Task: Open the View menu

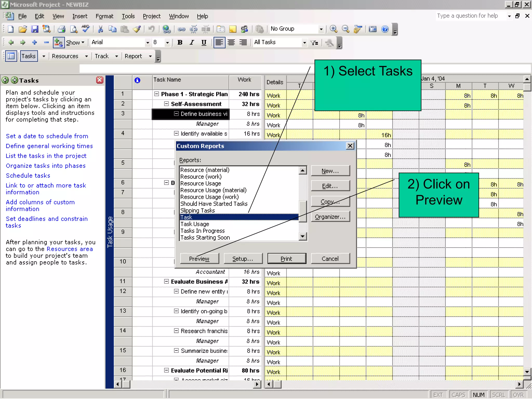Action: pos(58,16)
